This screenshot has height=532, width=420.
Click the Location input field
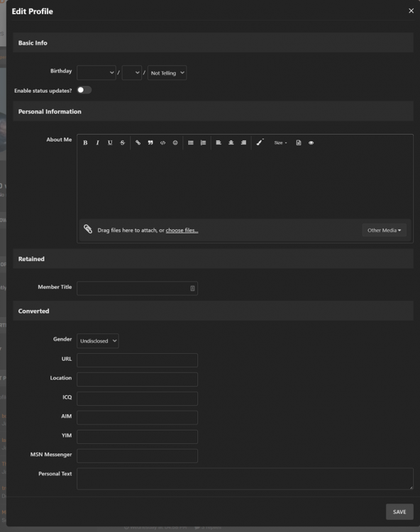pos(137,379)
